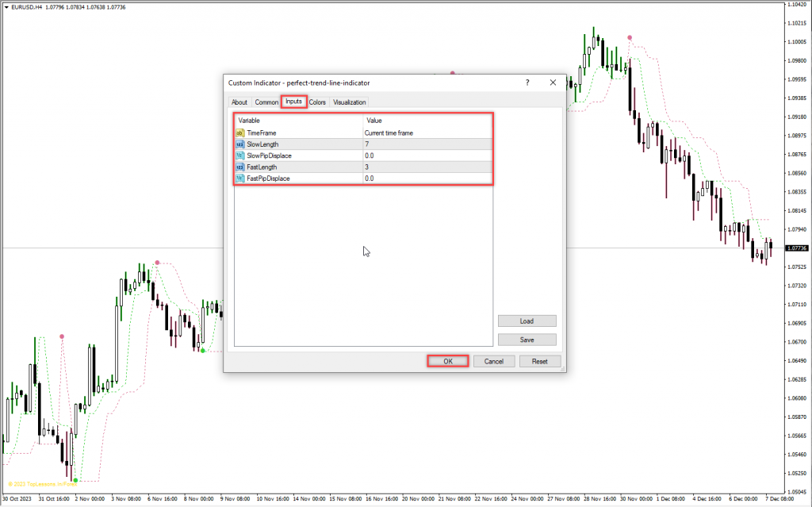Screen dimensions: 812x507
Task: Click the current price label 1.07736
Action: 796,248
